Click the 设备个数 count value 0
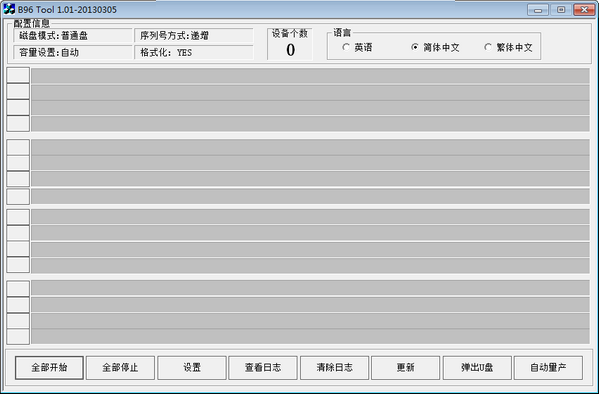599x394 pixels. (290, 50)
